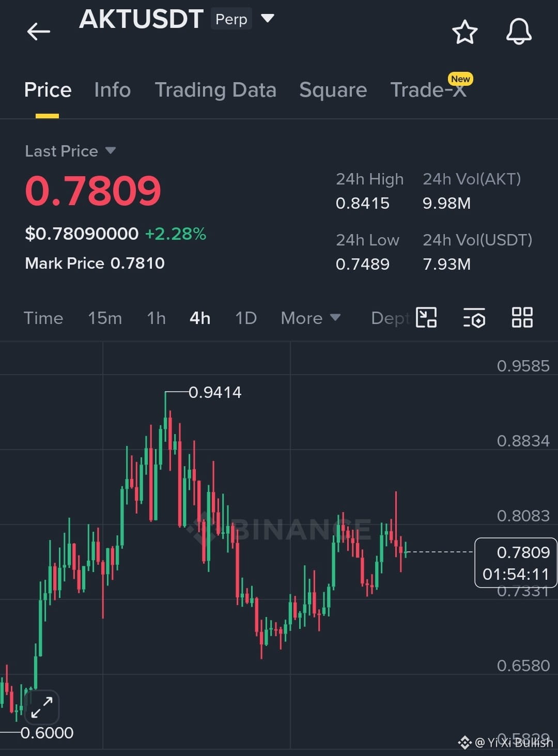Screen dimensions: 558x756
Task: Select the Time chart interval
Action: (x=43, y=318)
